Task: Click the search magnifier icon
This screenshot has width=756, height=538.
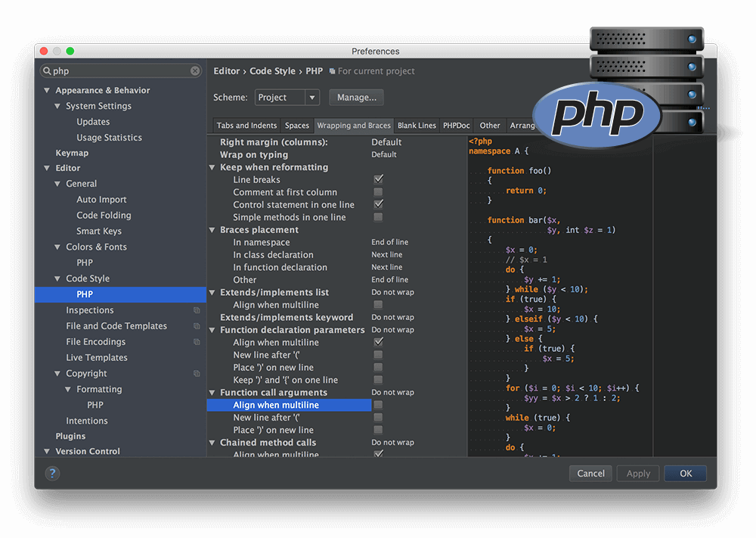Action: (47, 71)
